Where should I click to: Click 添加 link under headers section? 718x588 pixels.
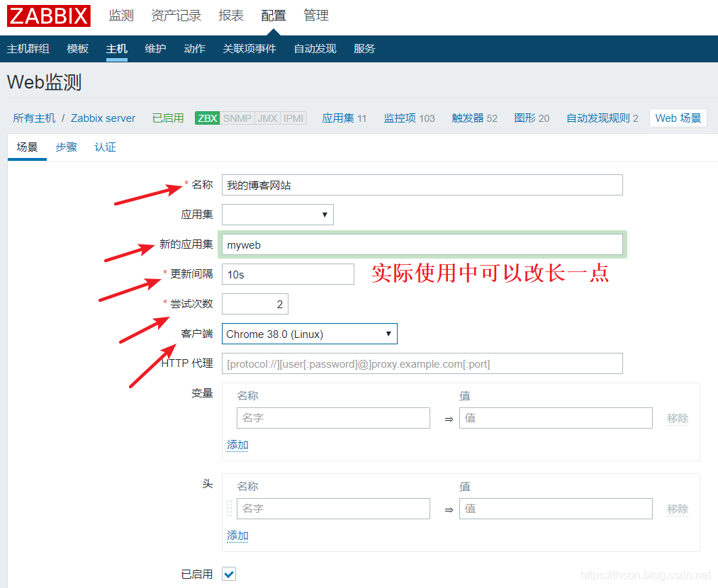pyautogui.click(x=237, y=536)
